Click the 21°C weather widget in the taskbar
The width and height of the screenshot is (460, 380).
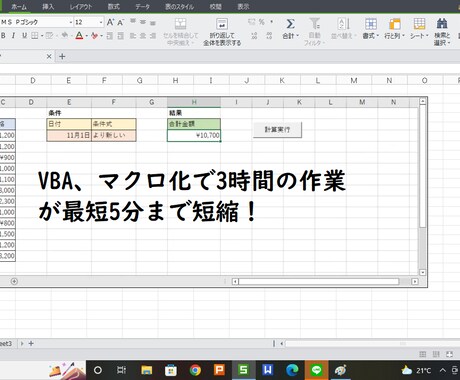click(x=416, y=370)
